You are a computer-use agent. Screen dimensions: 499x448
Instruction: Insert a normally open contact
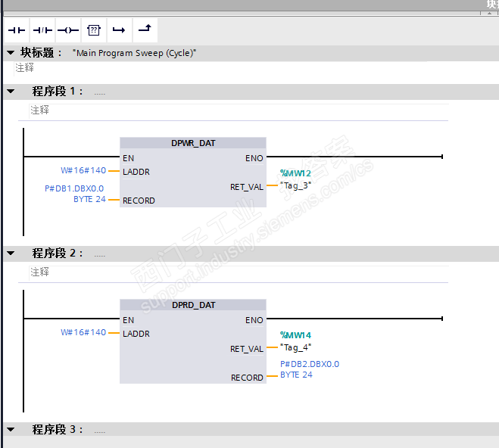click(x=17, y=30)
